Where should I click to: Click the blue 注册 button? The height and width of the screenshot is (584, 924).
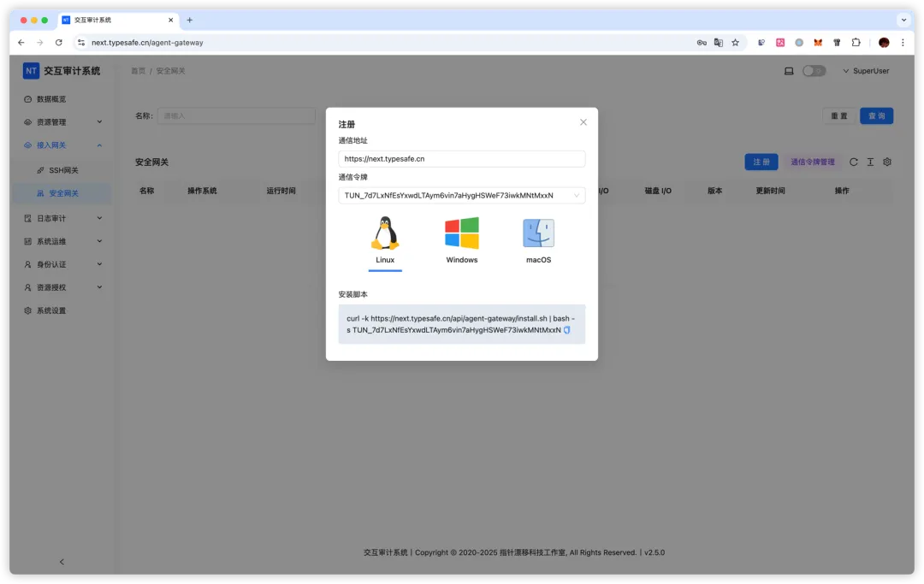[x=761, y=162]
